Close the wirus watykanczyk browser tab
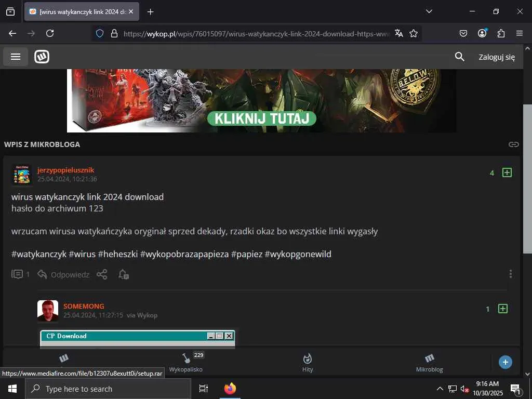 (131, 11)
